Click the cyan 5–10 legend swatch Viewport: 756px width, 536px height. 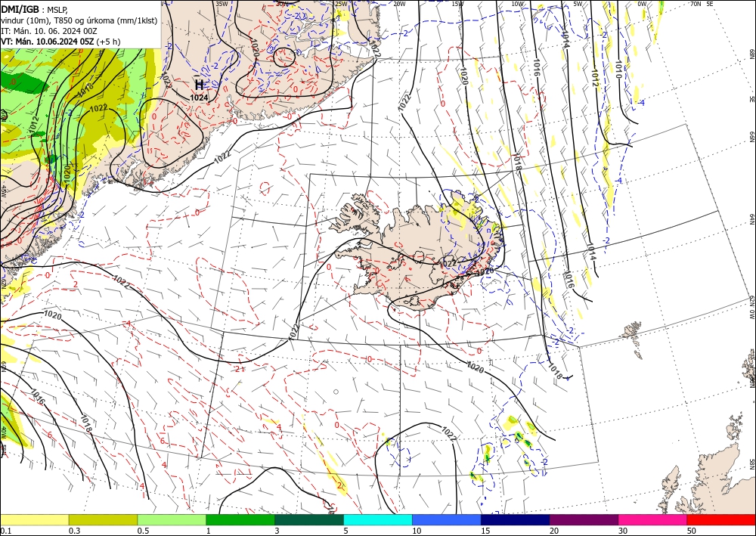point(378,519)
